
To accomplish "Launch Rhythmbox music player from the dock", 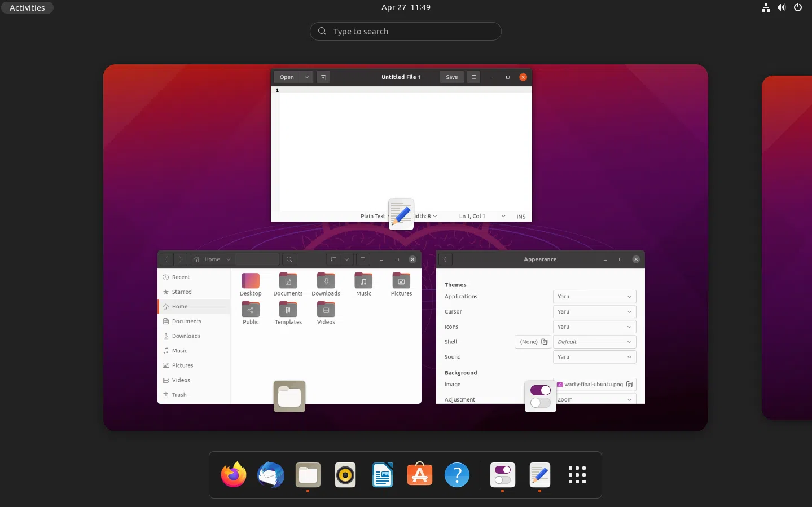I will pos(345,475).
